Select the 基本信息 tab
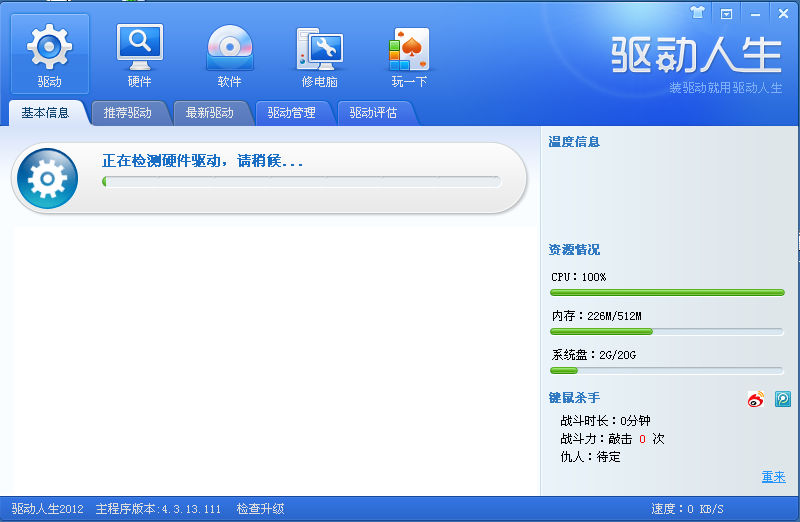The width and height of the screenshot is (800, 522). pyautogui.click(x=45, y=113)
